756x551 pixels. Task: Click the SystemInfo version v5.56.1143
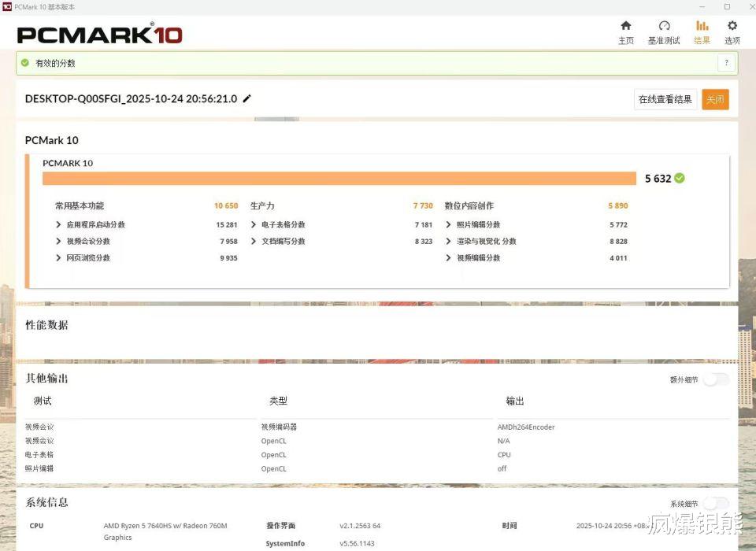coord(358,544)
